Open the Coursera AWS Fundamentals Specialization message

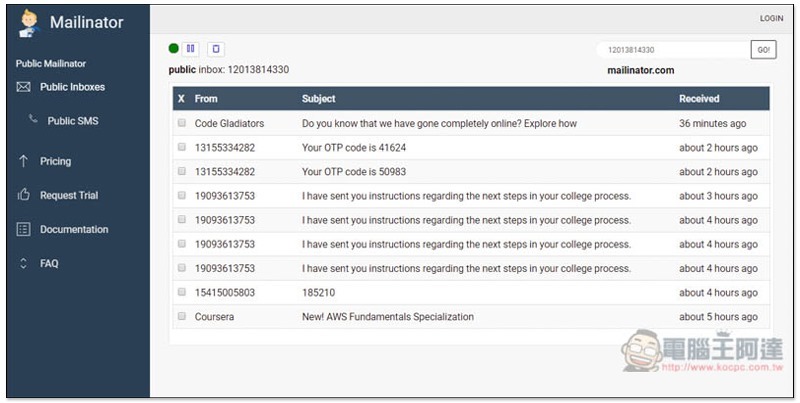click(x=387, y=316)
